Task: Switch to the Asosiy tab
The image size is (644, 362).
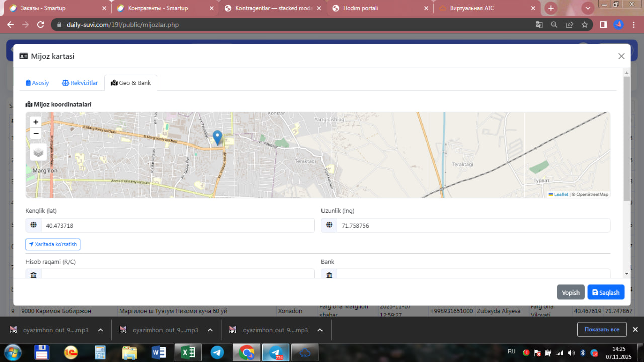Action: point(38,83)
